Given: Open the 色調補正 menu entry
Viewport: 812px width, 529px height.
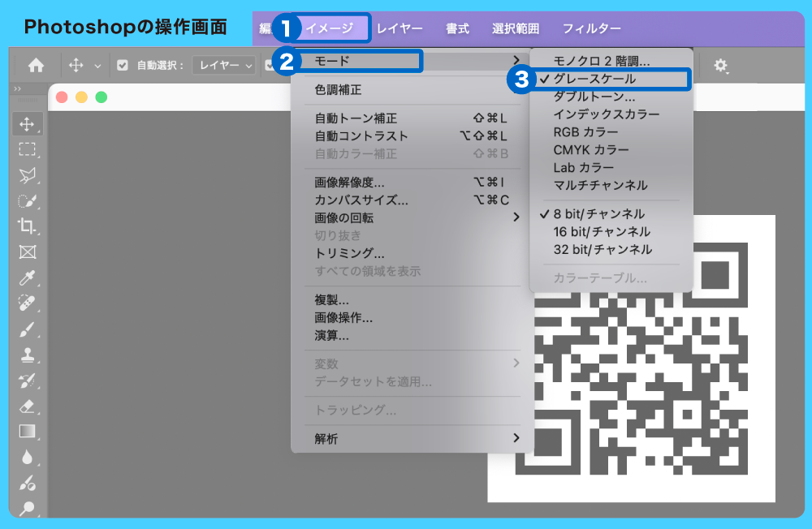Looking at the screenshot, I should pos(411,90).
